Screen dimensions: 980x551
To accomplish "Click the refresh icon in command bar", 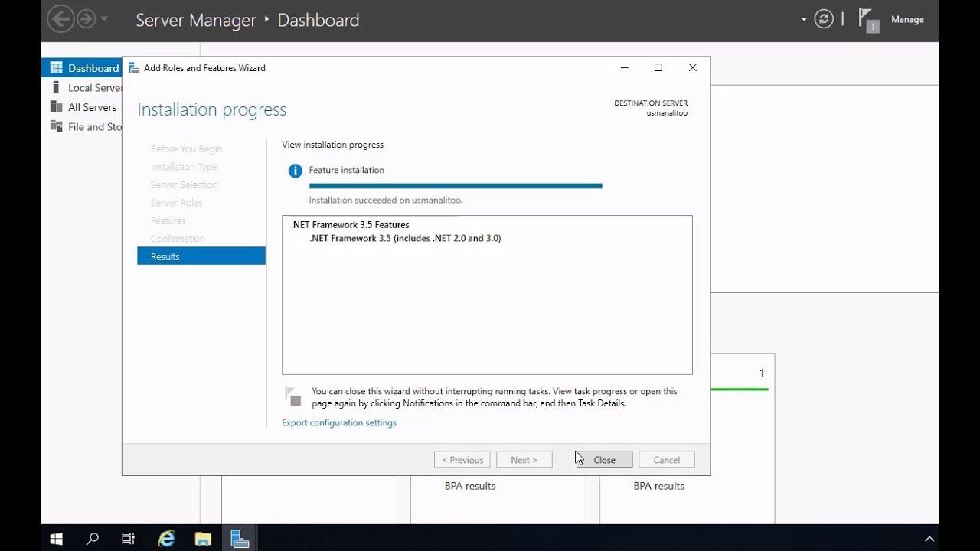I will pos(824,19).
